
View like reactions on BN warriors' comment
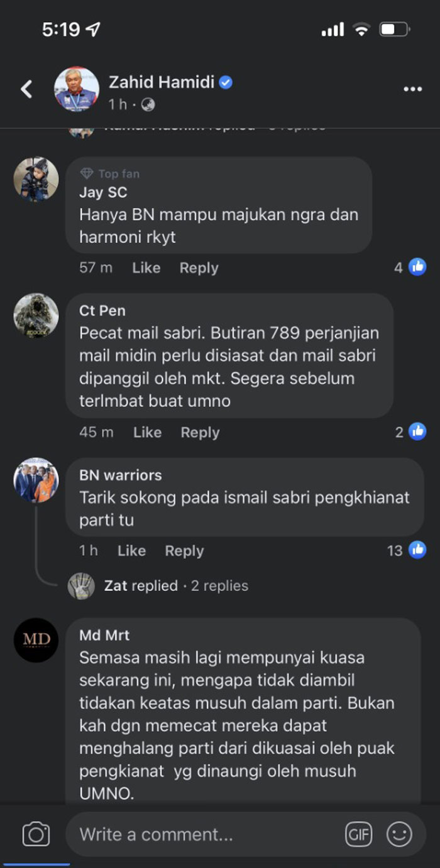(x=406, y=551)
